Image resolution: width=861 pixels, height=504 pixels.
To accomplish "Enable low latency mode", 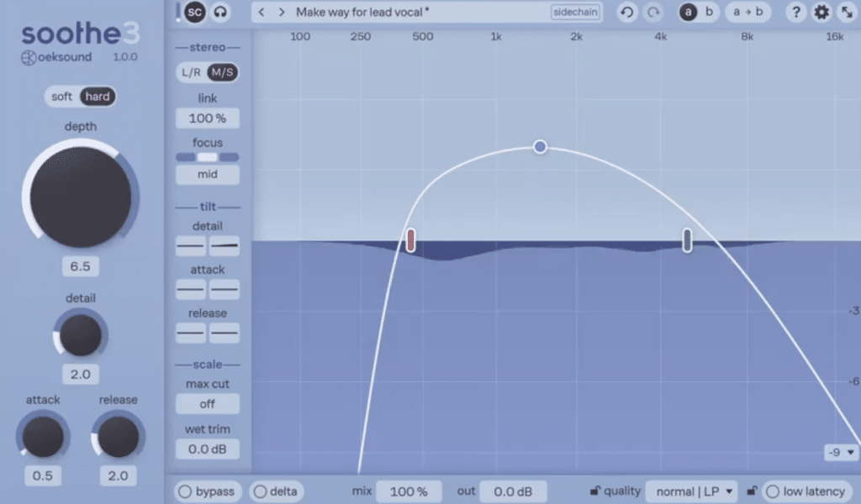I will (x=806, y=491).
